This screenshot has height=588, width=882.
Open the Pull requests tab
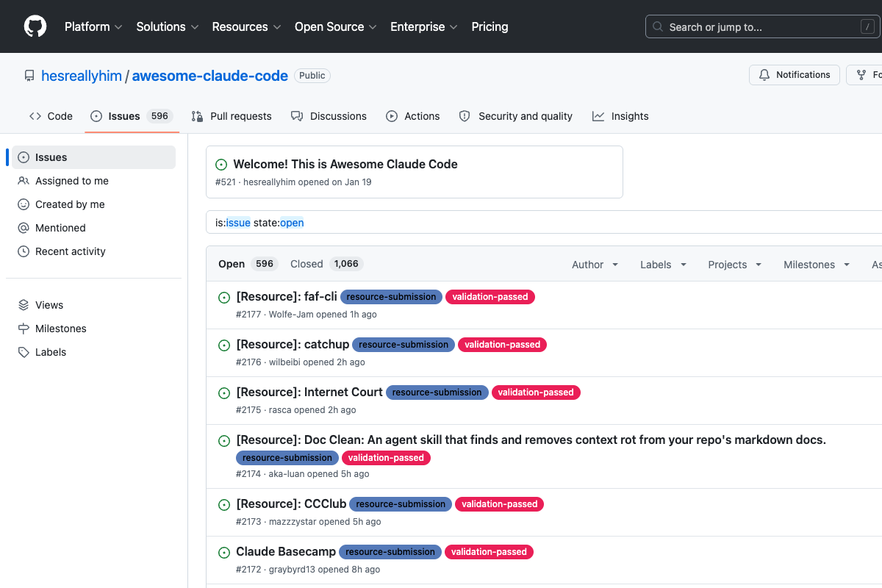coord(232,116)
